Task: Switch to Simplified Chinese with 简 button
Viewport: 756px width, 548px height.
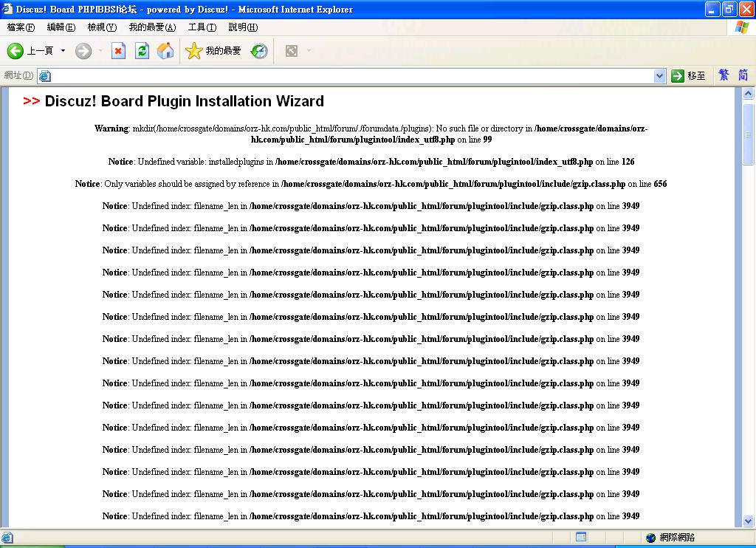Action: tap(743, 75)
